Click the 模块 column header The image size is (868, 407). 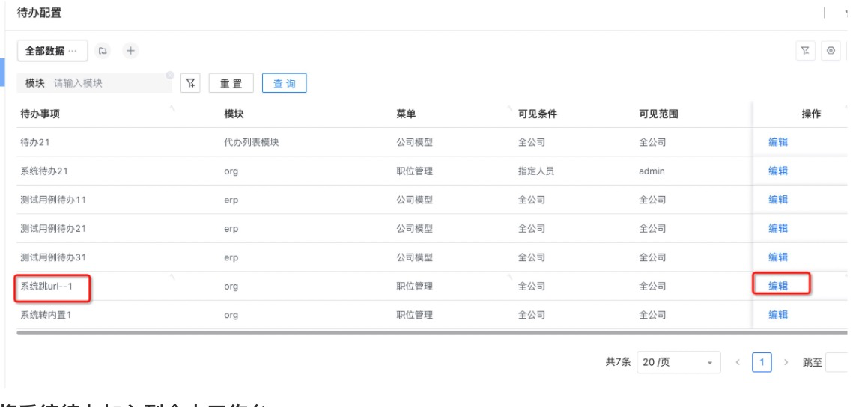click(234, 114)
